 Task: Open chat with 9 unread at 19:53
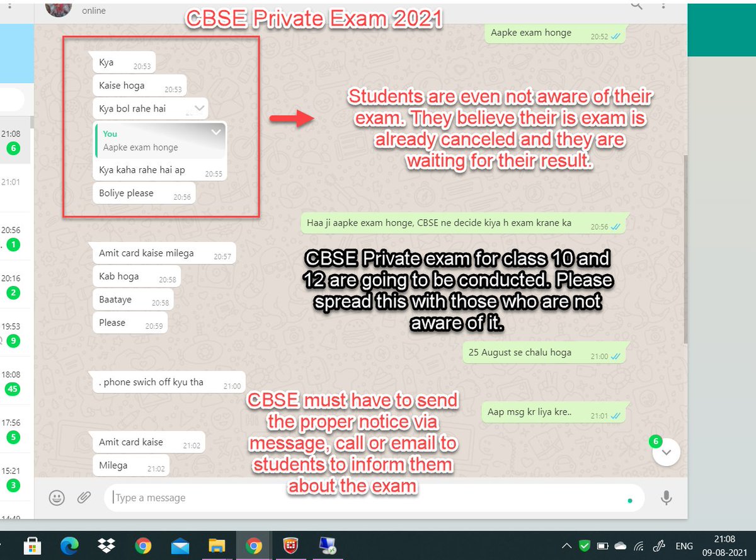point(15,333)
